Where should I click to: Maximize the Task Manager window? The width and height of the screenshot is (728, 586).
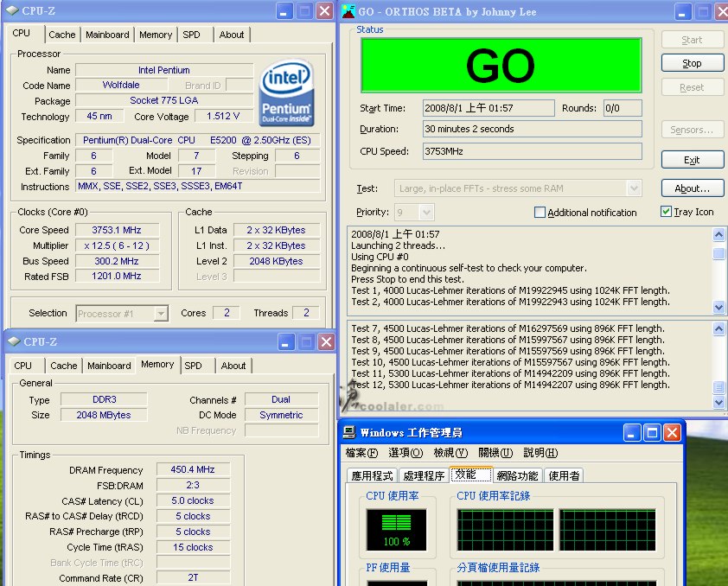pos(652,433)
